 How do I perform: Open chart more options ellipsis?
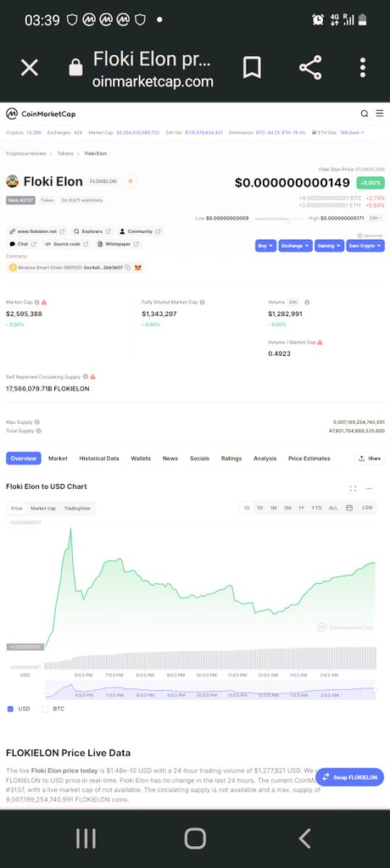pos(369,488)
